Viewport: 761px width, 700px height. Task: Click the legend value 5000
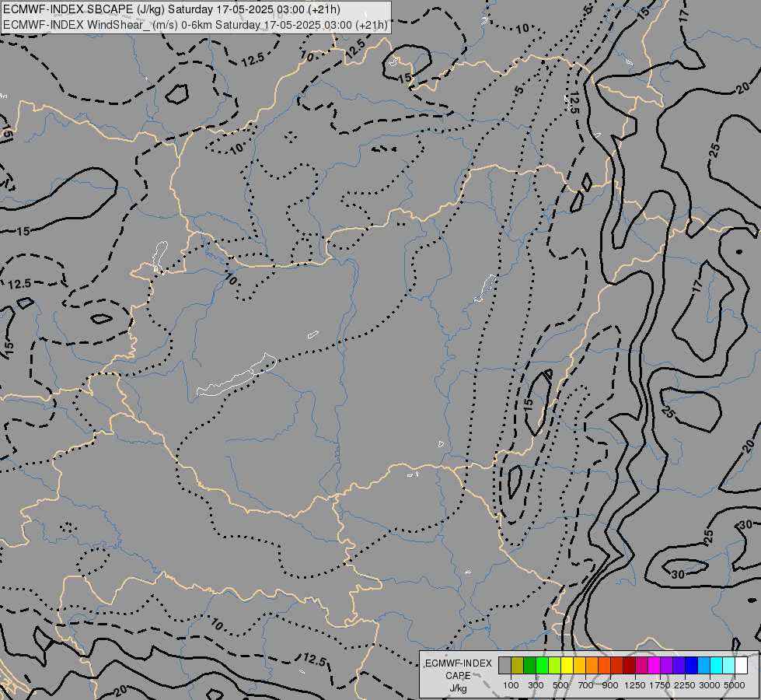pyautogui.click(x=735, y=685)
